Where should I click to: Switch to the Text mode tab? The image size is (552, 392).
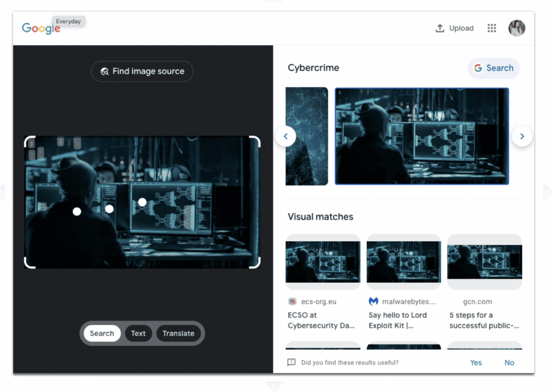(x=138, y=333)
